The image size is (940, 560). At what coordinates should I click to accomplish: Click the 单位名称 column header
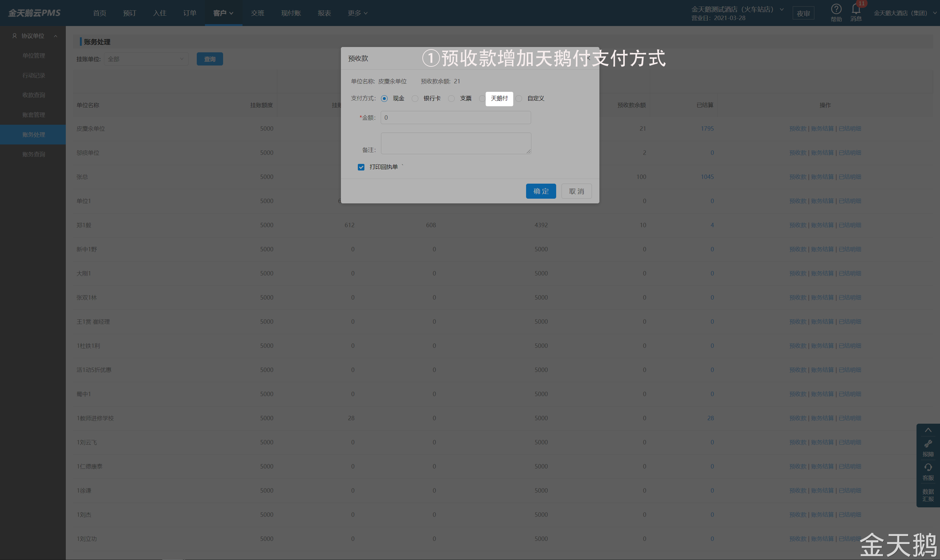88,105
